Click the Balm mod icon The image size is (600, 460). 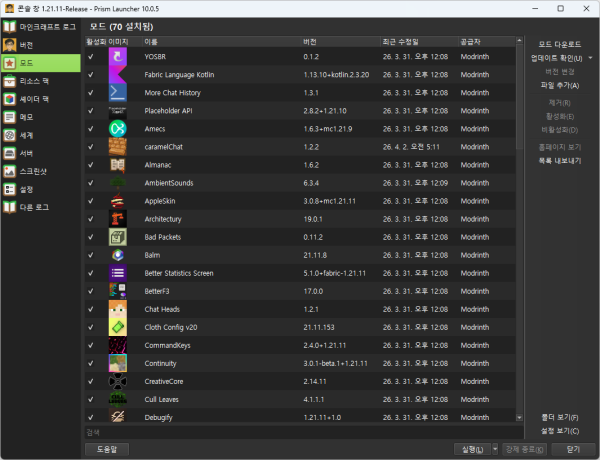[117, 255]
